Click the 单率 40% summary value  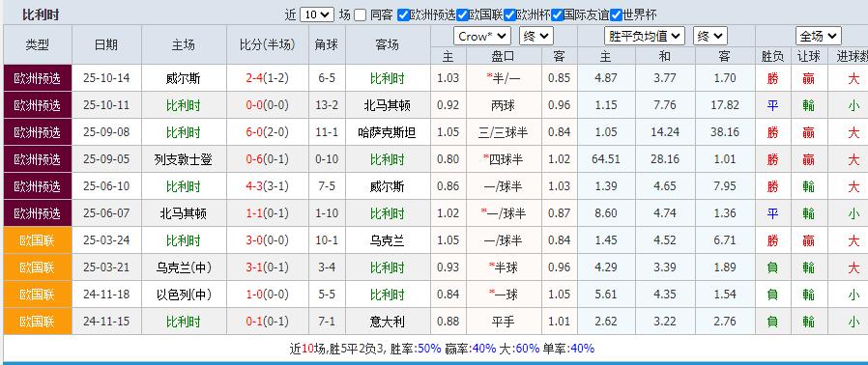(x=582, y=349)
